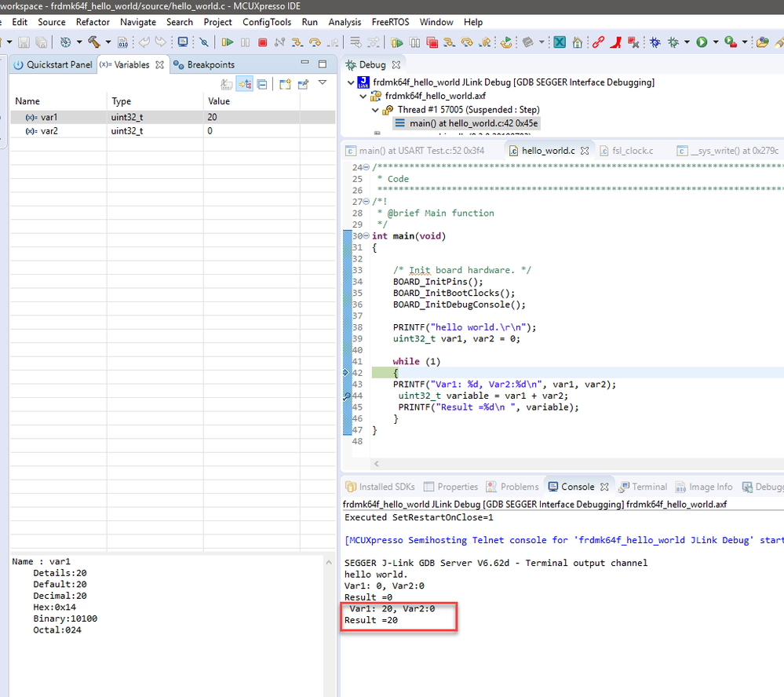The width and height of the screenshot is (784, 697).
Task: Click the hammer Build icon
Action: point(93,42)
